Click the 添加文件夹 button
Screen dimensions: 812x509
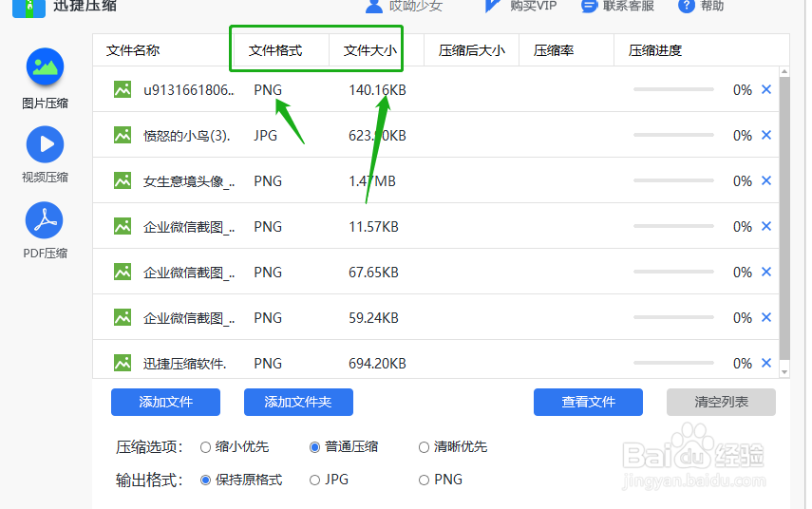(x=298, y=402)
